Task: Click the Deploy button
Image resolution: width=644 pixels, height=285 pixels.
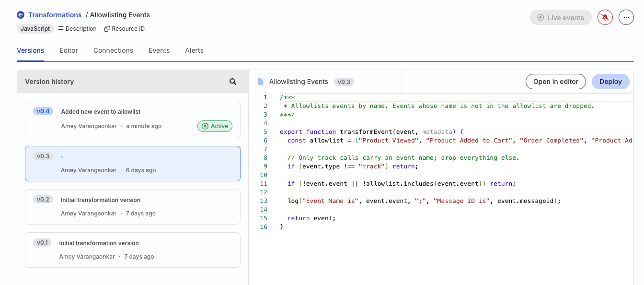Action: [x=610, y=82]
